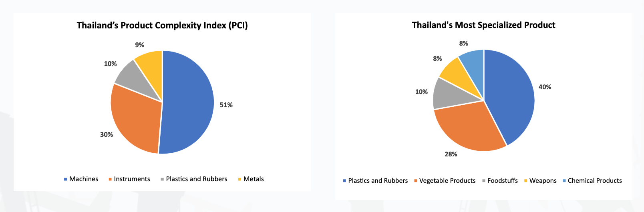Select the Foodstuffs legend entry

[x=502, y=181]
